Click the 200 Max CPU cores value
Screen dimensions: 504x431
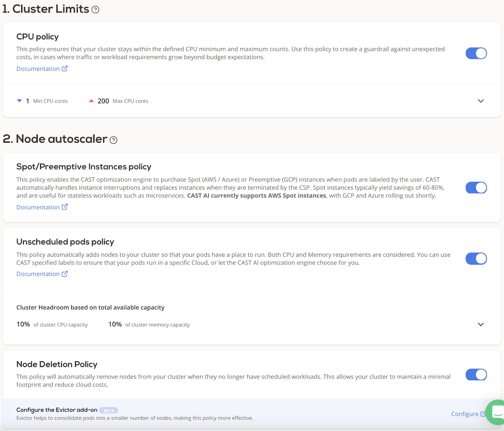click(x=103, y=101)
